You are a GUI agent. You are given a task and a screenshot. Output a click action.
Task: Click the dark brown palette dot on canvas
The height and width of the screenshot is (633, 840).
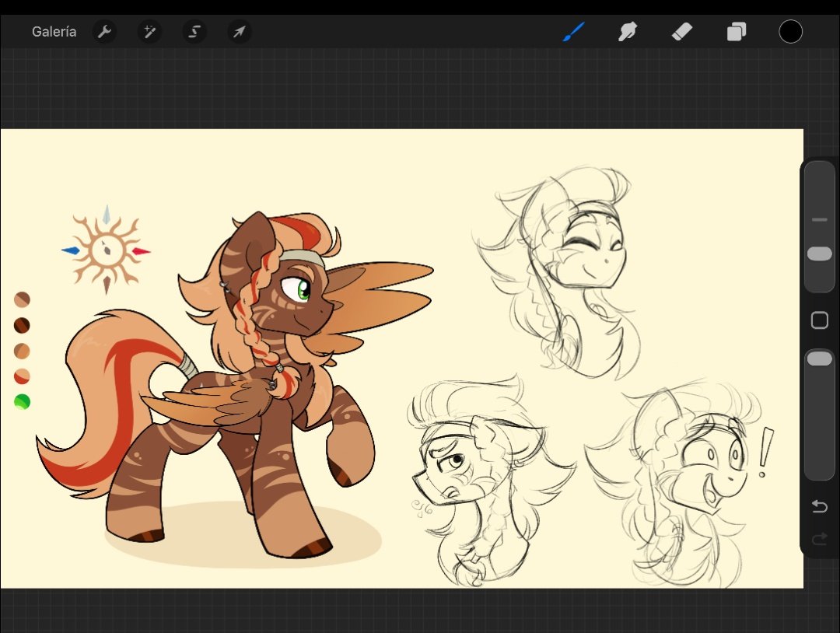tap(22, 325)
